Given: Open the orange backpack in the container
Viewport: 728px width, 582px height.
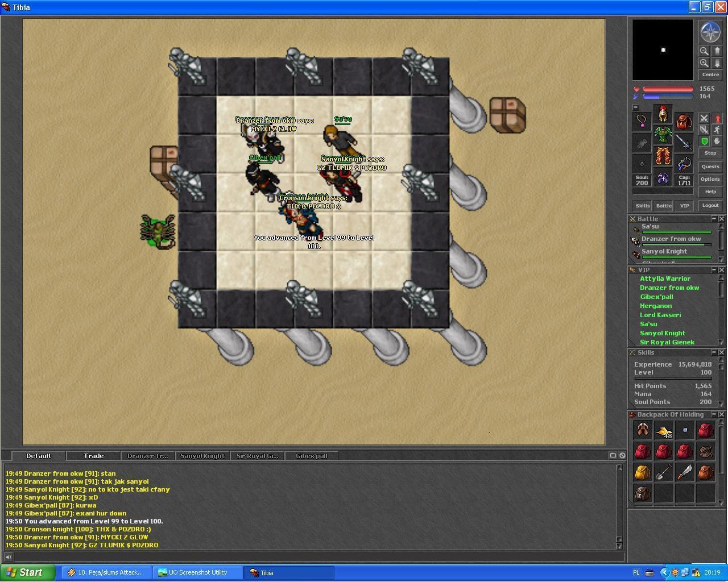Looking at the screenshot, I should (705, 473).
